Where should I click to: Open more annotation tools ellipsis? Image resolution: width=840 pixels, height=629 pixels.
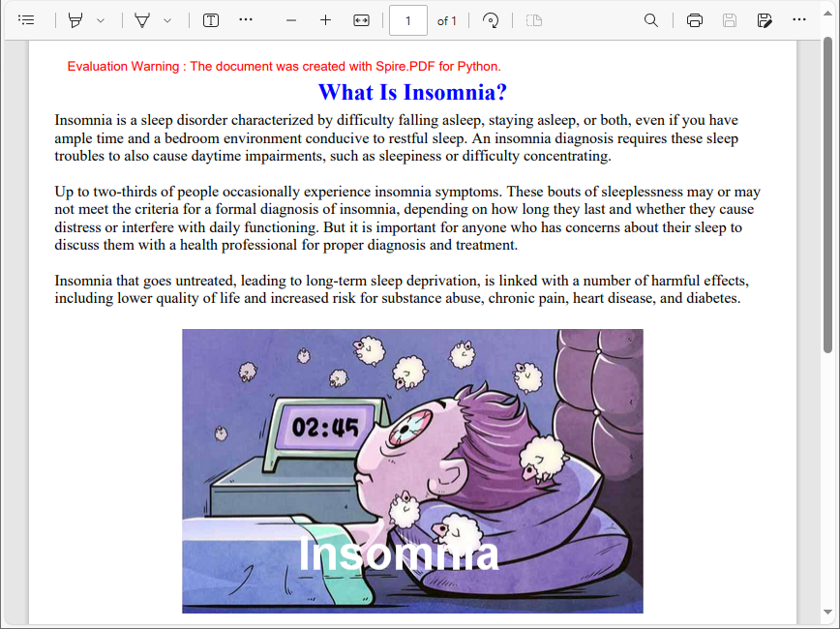click(x=246, y=19)
